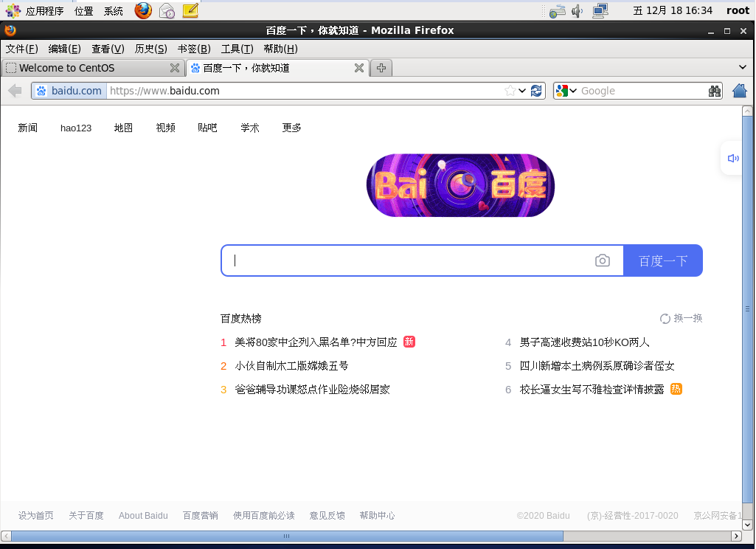Open the 位置 panel menu
756x549 pixels.
click(x=84, y=10)
